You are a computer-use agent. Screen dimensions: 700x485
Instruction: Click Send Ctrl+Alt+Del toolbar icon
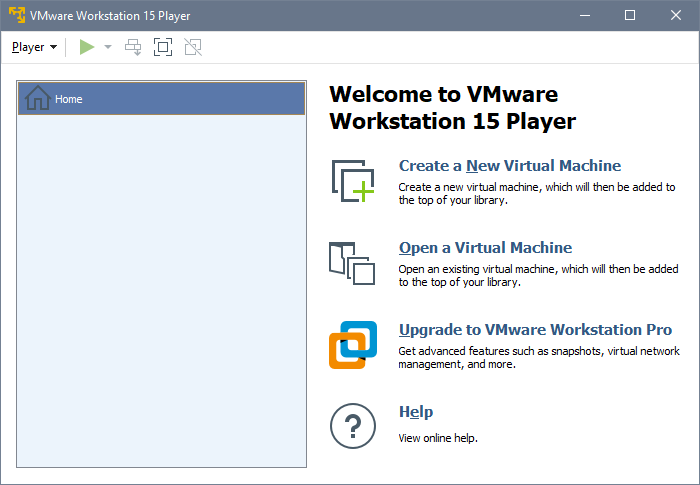click(x=133, y=47)
